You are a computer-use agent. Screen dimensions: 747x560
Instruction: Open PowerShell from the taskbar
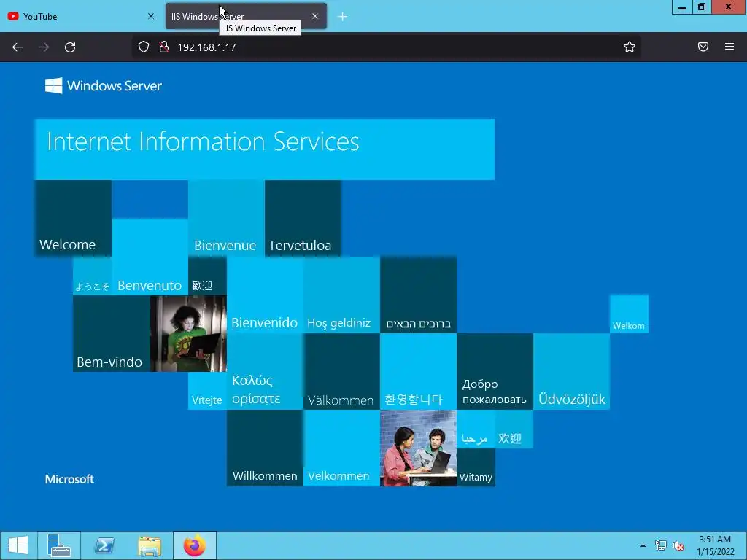pos(104,545)
